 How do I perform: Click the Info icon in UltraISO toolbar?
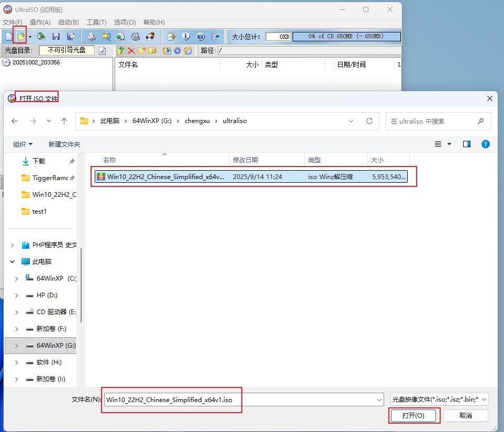click(x=186, y=37)
